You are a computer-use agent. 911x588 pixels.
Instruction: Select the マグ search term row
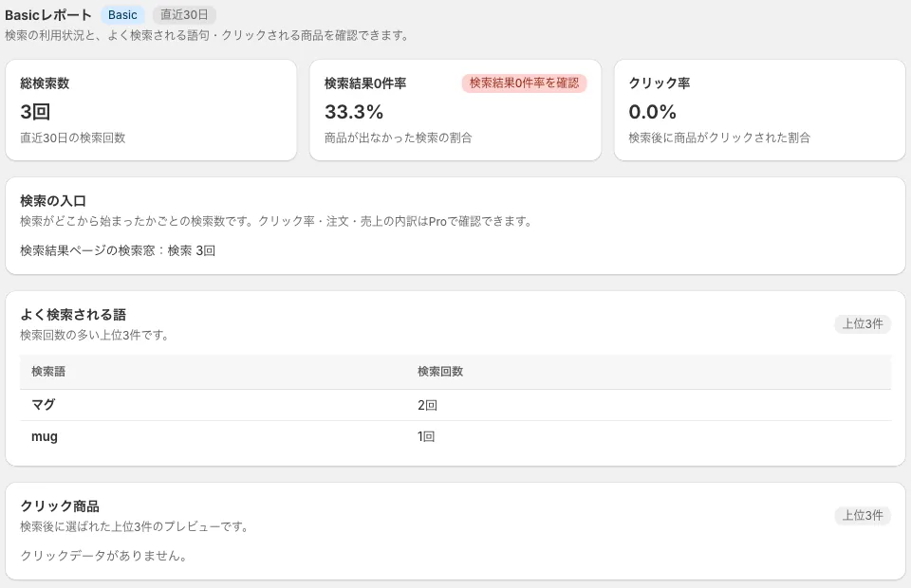coord(455,405)
